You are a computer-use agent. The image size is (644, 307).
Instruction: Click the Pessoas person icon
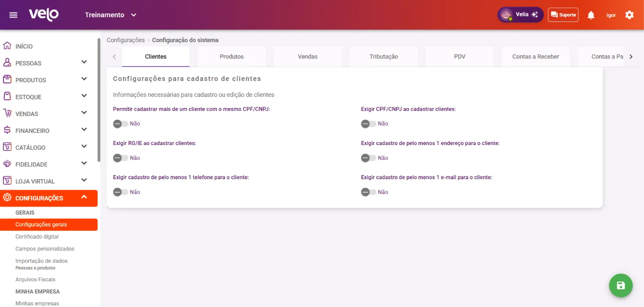[7, 63]
